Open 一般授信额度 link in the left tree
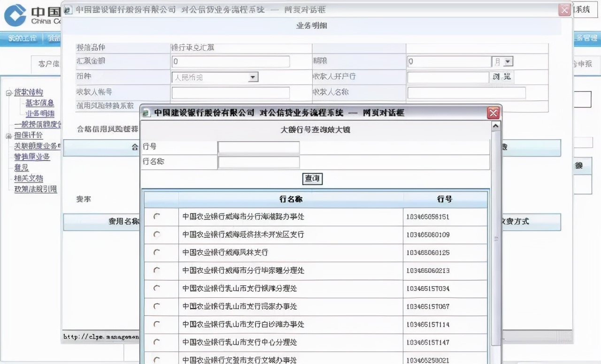The height and width of the screenshot is (364, 601). click(x=38, y=124)
